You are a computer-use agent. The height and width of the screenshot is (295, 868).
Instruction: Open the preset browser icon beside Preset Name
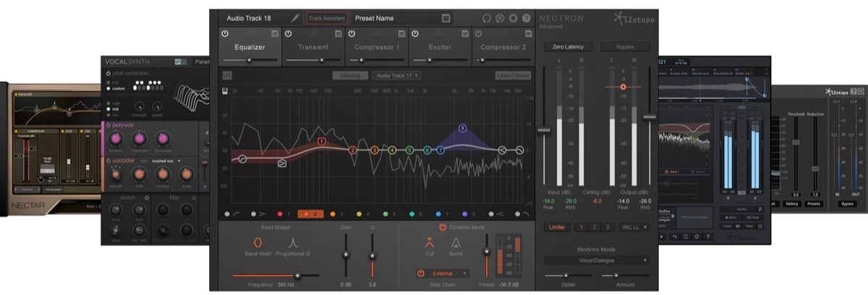coord(446,18)
